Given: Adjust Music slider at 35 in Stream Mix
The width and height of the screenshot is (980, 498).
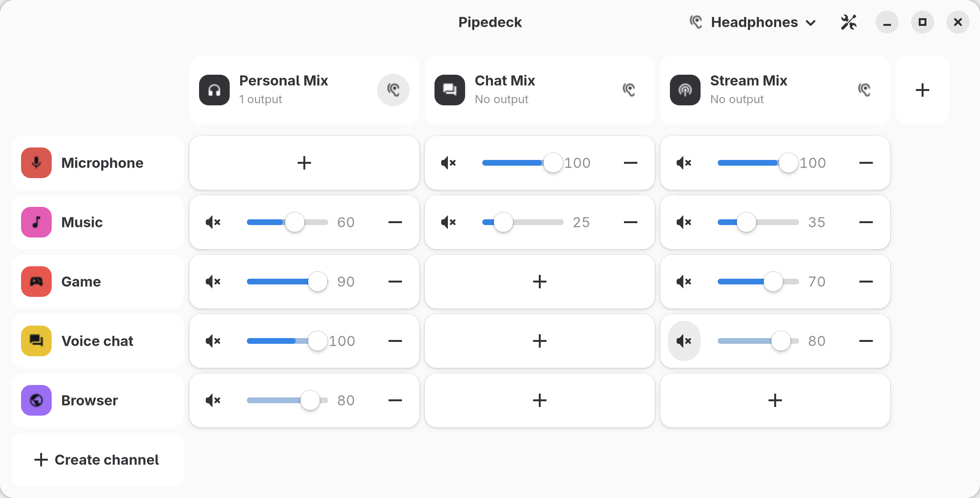Looking at the screenshot, I should click(x=758, y=222).
